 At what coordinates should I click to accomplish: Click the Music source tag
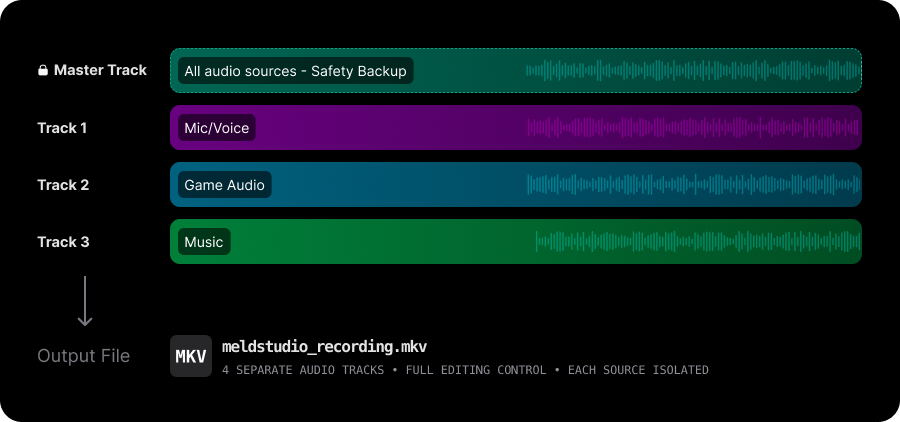(204, 242)
